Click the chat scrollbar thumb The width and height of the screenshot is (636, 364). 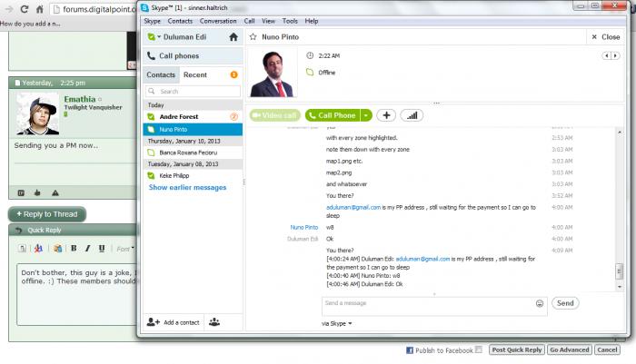[619, 271]
